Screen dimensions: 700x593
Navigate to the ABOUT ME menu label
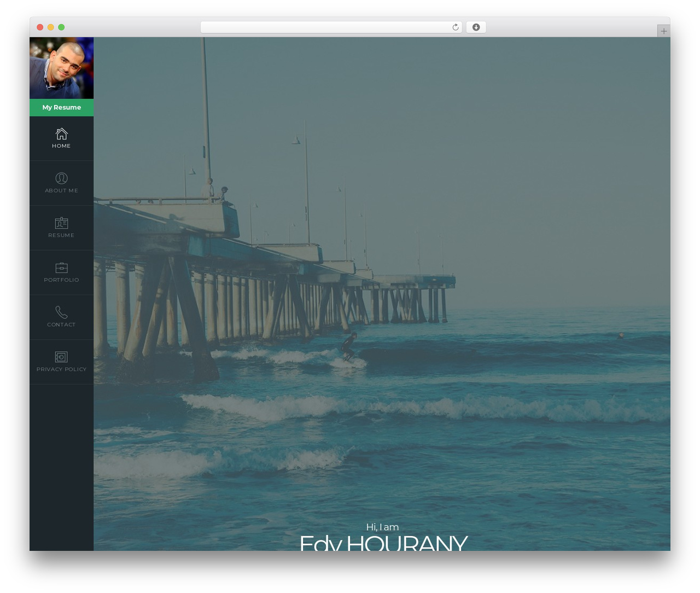tap(61, 191)
